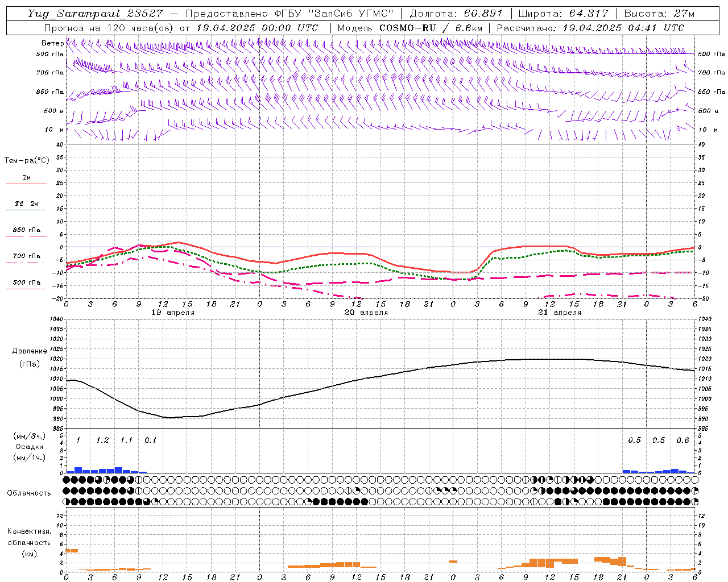Click the Высота: 27м header entry
This screenshot has width=728, height=582.
(659, 14)
